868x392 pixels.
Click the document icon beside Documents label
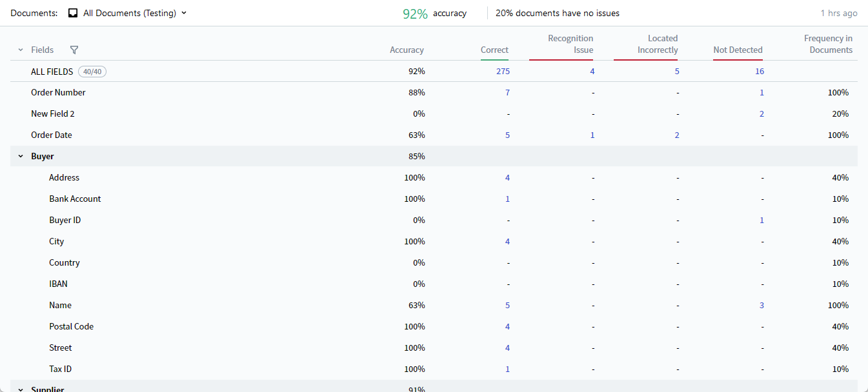coord(72,12)
